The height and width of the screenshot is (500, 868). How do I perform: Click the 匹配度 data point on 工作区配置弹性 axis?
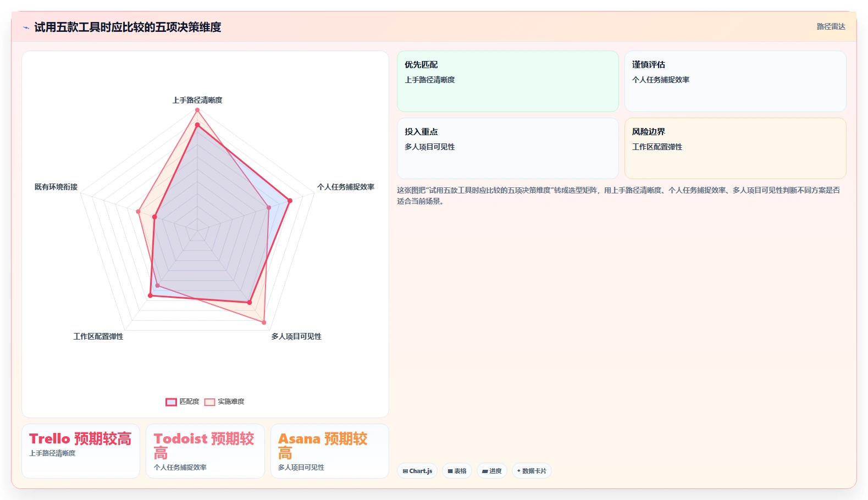[150, 296]
